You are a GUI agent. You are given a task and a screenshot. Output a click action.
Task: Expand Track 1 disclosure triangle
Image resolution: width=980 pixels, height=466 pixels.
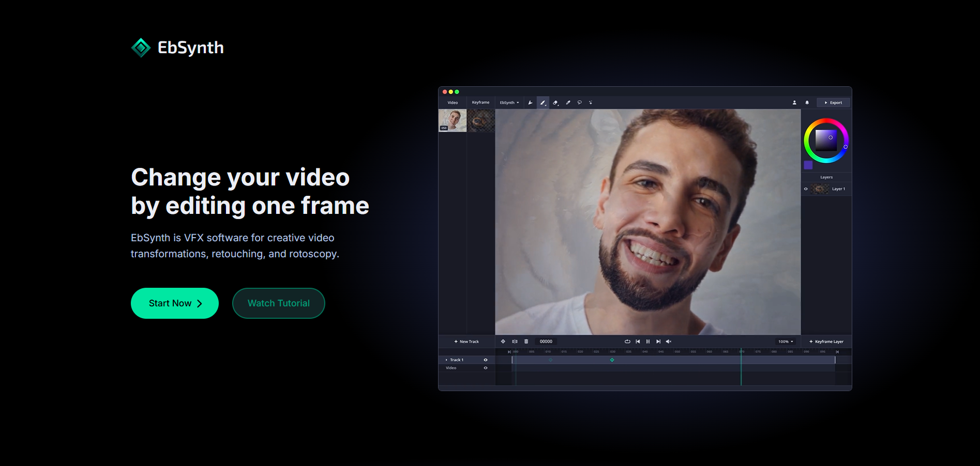coord(446,360)
